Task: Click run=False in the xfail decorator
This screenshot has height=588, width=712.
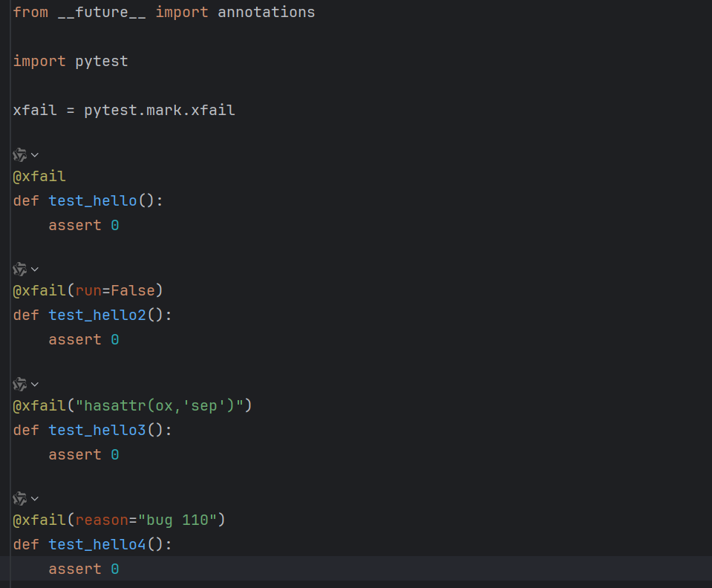Action: pos(115,290)
